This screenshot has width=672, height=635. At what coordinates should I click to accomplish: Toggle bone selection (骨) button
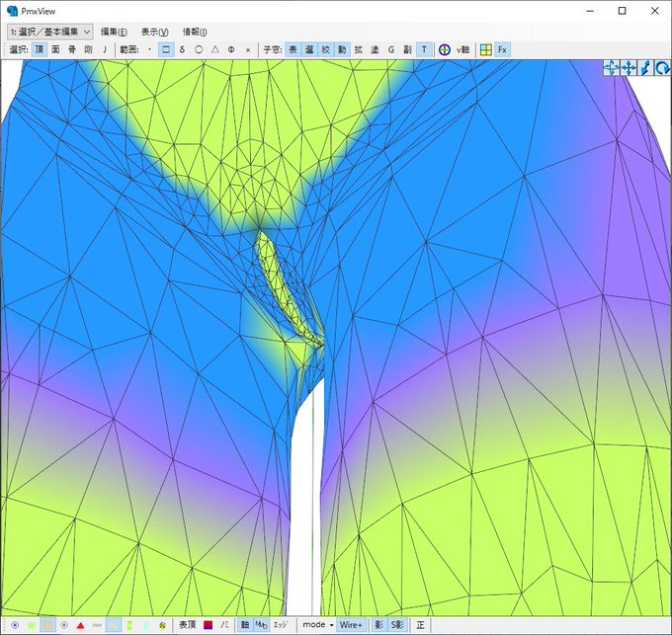click(72, 49)
